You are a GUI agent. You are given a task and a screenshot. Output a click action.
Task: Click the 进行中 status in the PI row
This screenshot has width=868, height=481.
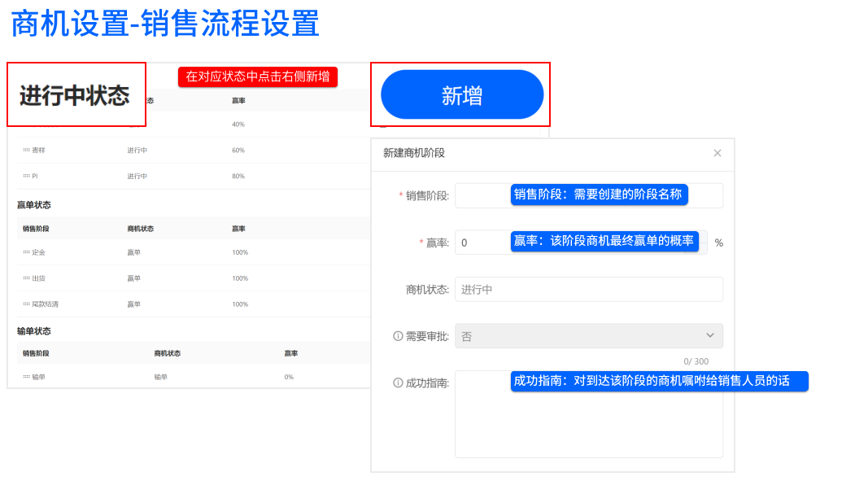137,177
